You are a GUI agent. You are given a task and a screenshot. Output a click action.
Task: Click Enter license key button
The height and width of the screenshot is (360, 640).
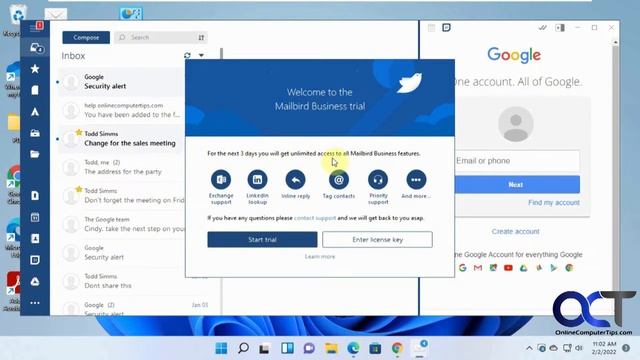377,240
